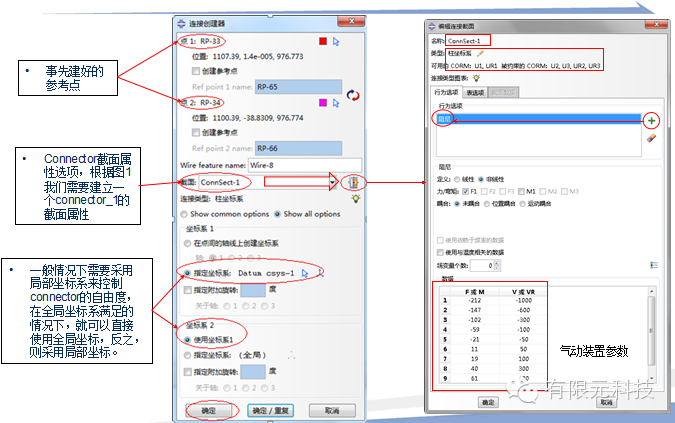Click table cell 40 in row 8

click(475, 369)
